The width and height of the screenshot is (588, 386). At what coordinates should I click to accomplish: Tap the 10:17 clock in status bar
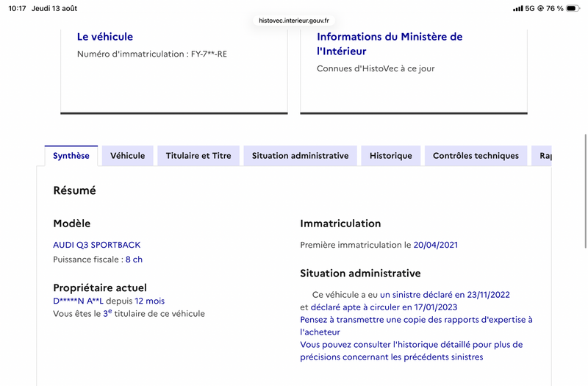click(x=17, y=8)
